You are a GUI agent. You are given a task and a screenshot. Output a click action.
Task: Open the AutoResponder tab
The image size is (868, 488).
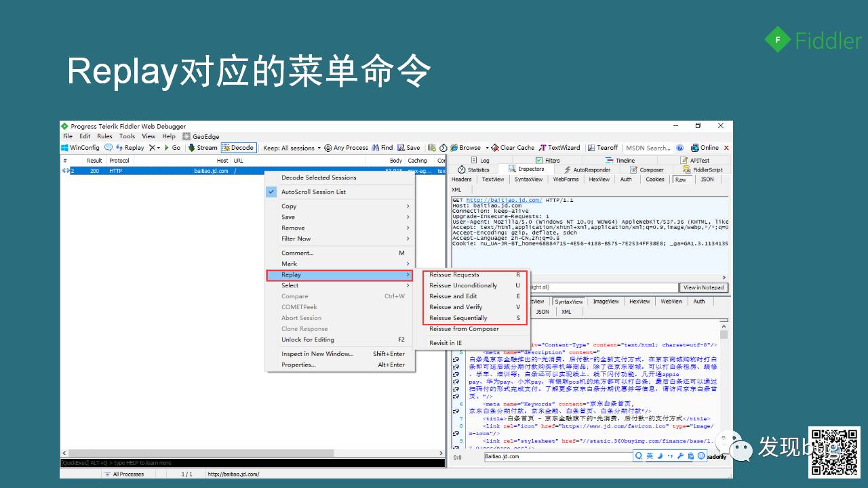[x=587, y=169]
